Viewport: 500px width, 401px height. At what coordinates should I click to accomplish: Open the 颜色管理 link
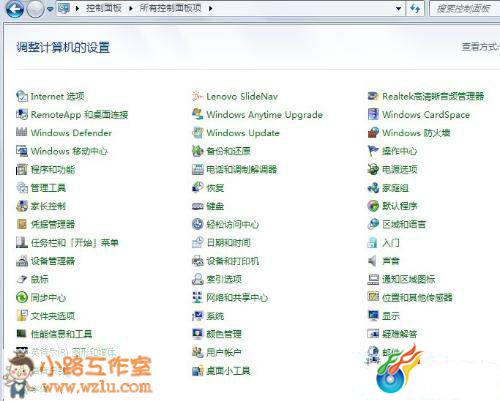click(x=224, y=334)
